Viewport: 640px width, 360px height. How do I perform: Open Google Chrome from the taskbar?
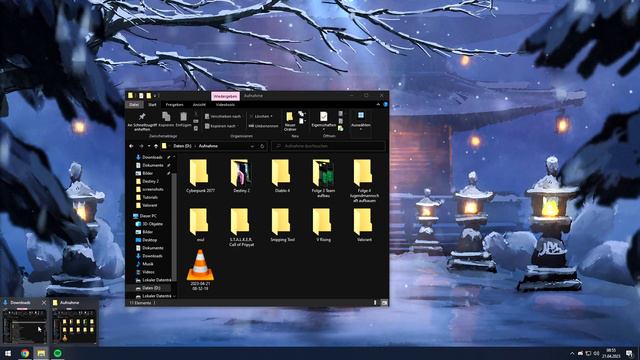(x=25, y=353)
